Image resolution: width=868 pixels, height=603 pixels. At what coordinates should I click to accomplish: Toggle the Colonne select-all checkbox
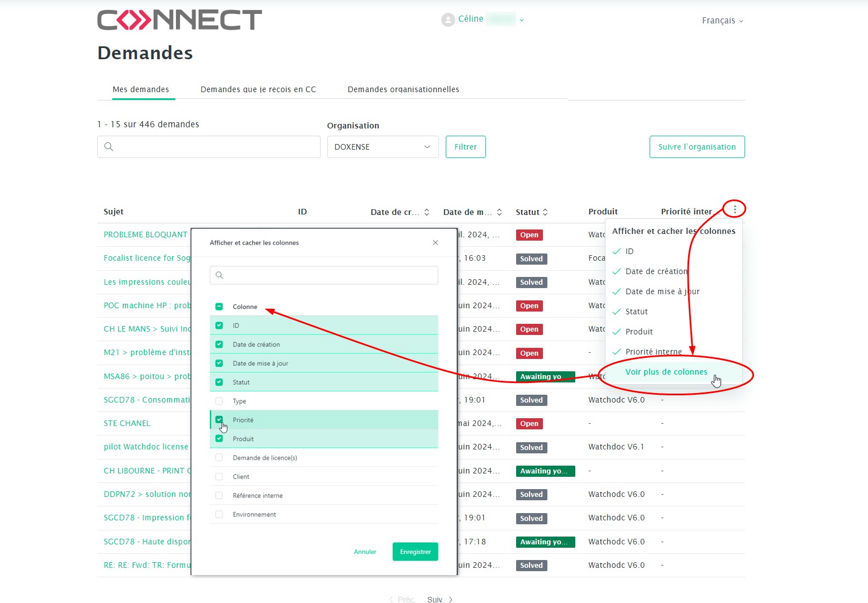point(219,307)
